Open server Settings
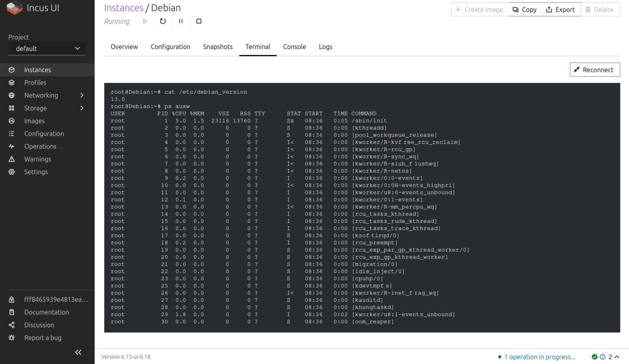629x364 pixels. 36,172
